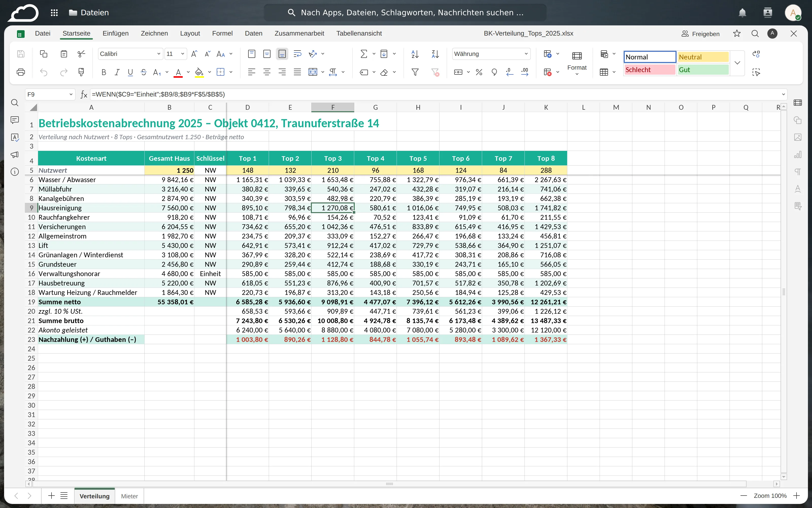Viewport: 812px width, 508px height.
Task: Open the Einfügen tab
Action: (115, 34)
